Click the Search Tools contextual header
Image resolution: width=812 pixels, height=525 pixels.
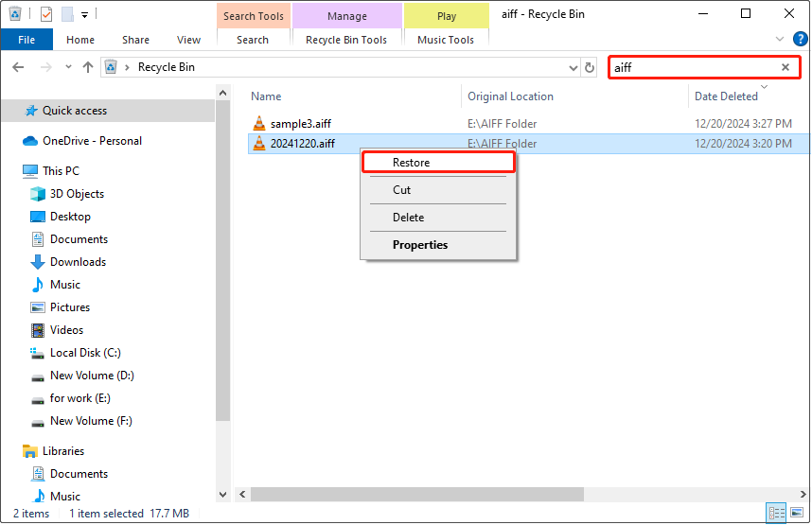click(254, 16)
